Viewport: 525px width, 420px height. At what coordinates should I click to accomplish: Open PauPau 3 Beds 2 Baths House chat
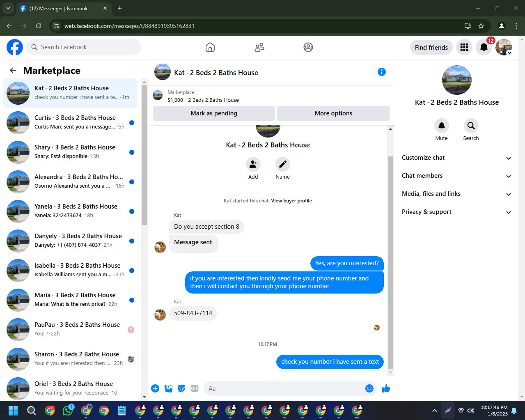tap(70, 330)
